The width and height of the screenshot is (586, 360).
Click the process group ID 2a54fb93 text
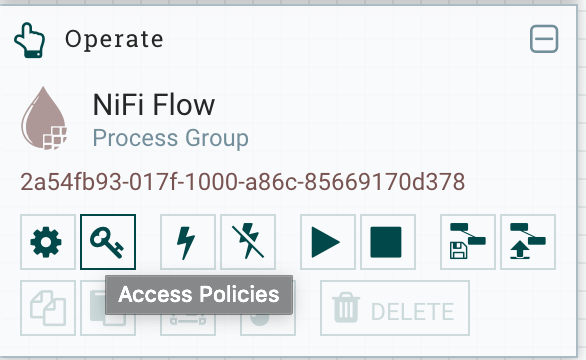pos(243,182)
